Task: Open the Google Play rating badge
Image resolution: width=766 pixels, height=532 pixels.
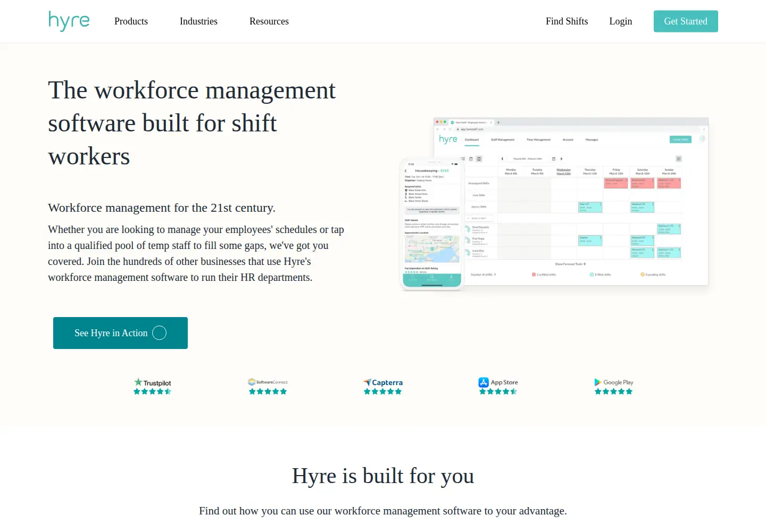Action: click(613, 386)
